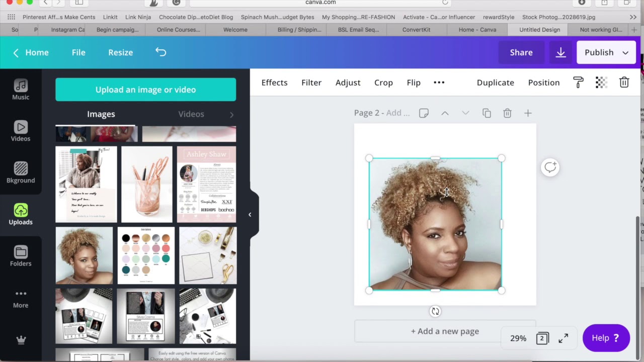Select the color palette swatches thumbnail
The image size is (644, 362).
pos(146,255)
